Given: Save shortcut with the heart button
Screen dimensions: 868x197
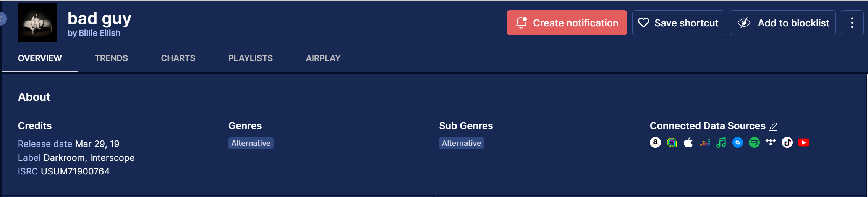Looking at the screenshot, I should pyautogui.click(x=678, y=23).
